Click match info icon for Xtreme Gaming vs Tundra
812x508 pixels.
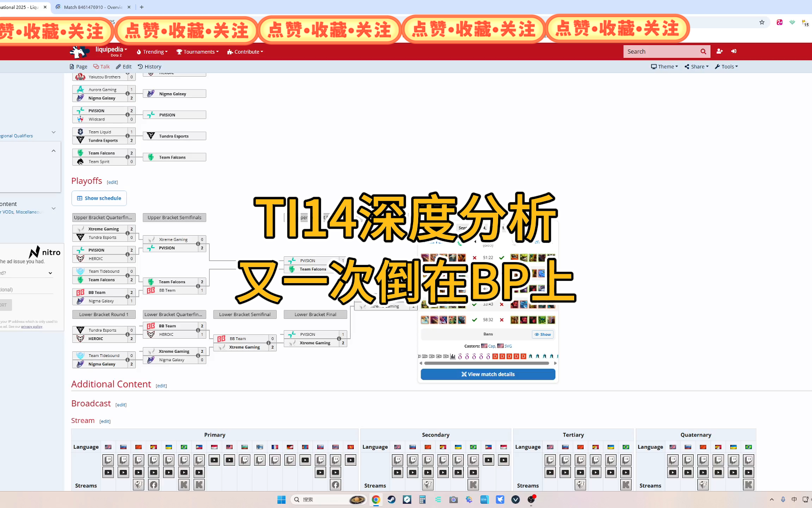coord(127,233)
